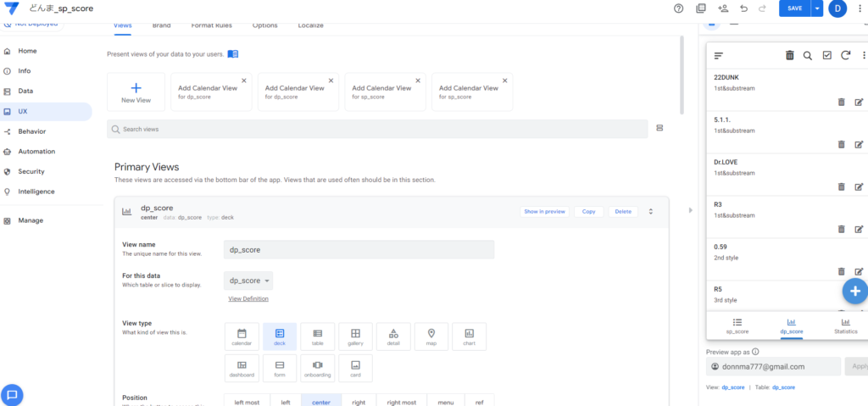Select the dashboard view type
This screenshot has height=406, width=868.
(242, 369)
